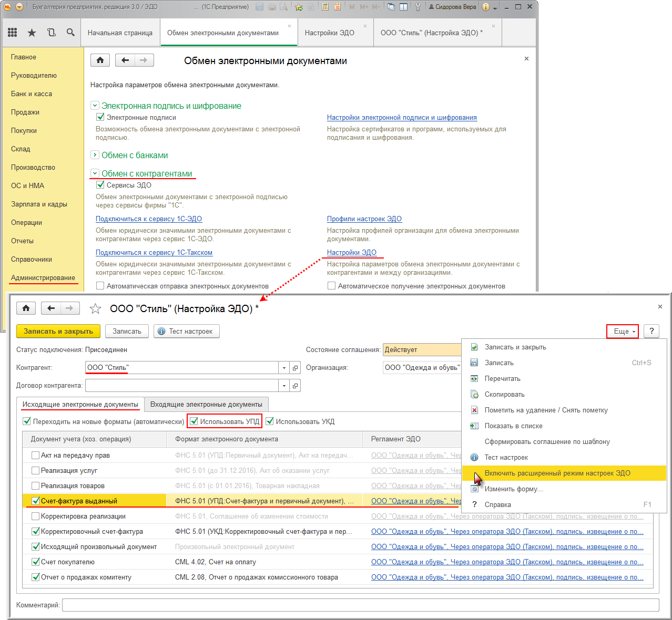Open Настройки электронной подписи и шифрования link
This screenshot has height=620, width=672.
click(x=402, y=118)
